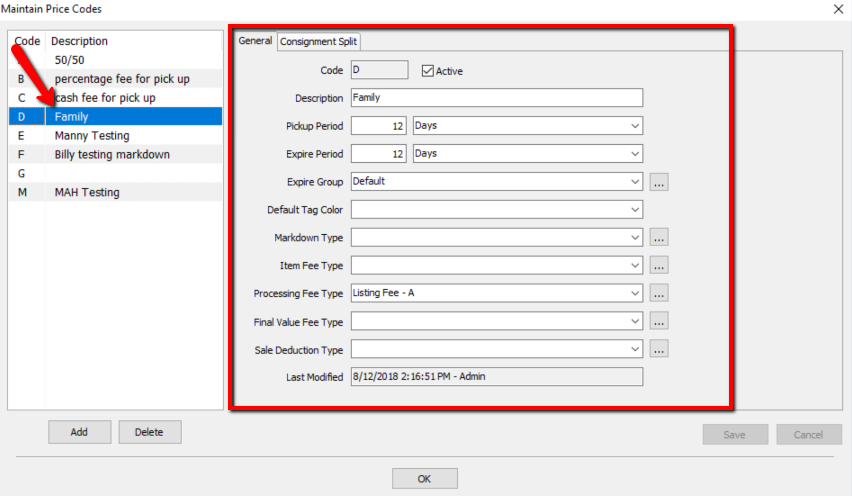The width and height of the screenshot is (852, 496).
Task: Toggle the Active checkbox
Action: 428,71
